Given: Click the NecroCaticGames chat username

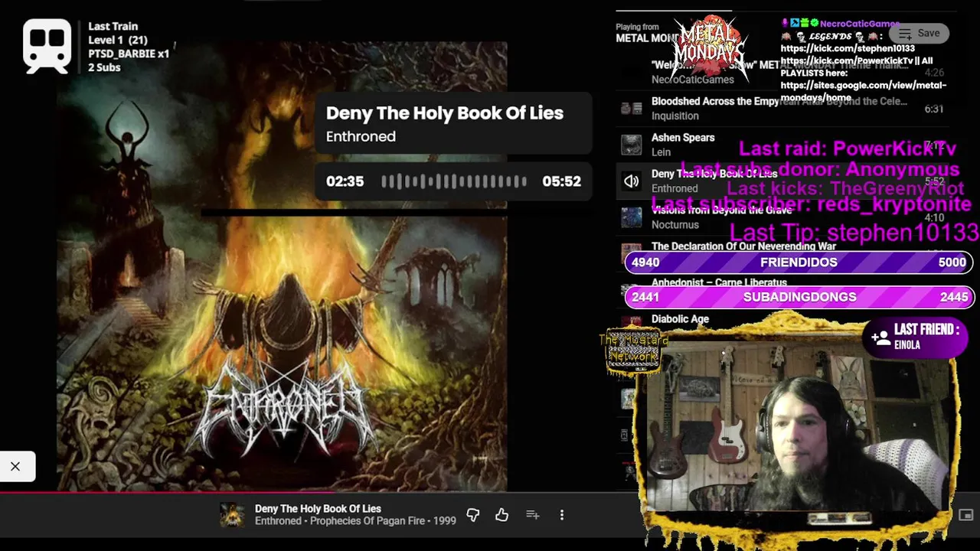Looking at the screenshot, I should click(860, 24).
